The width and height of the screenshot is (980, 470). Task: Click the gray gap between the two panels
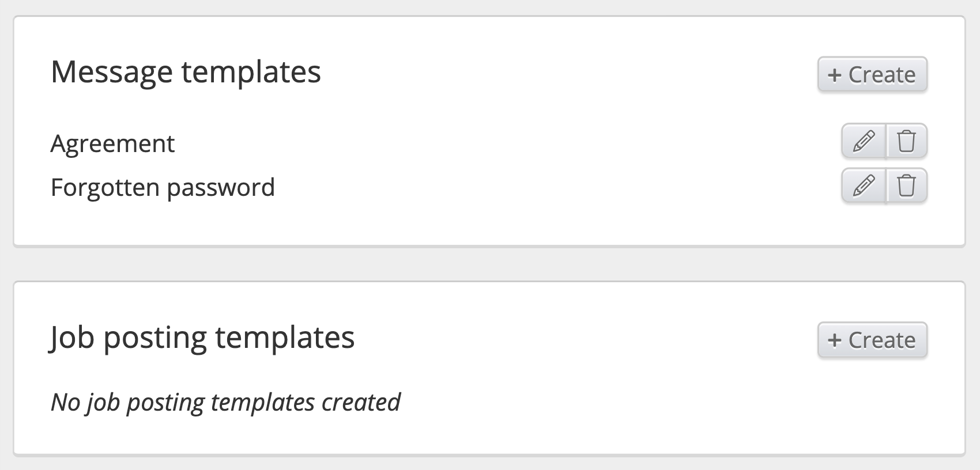coord(490,264)
